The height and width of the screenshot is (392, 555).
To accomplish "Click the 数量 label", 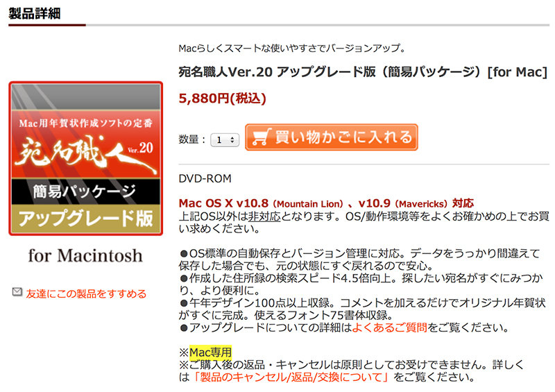I will click(x=192, y=139).
